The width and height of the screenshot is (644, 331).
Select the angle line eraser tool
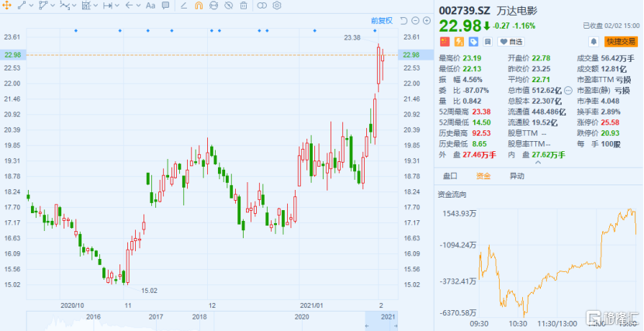[x=184, y=5]
